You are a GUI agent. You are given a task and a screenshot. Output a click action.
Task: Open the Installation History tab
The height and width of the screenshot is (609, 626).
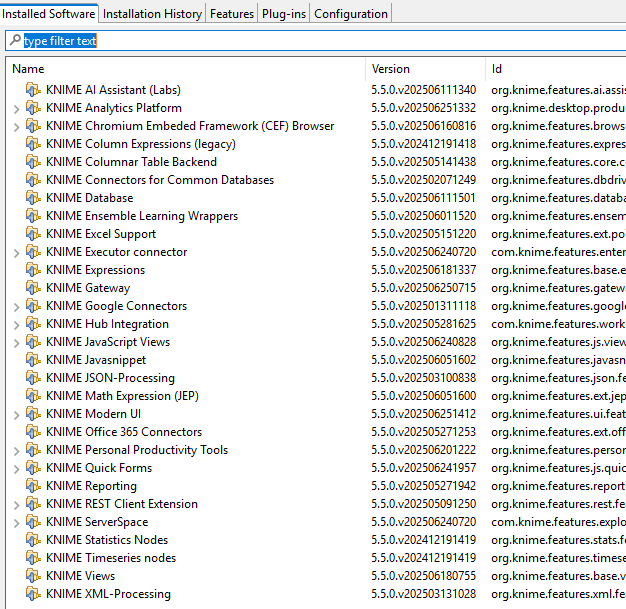(x=152, y=14)
